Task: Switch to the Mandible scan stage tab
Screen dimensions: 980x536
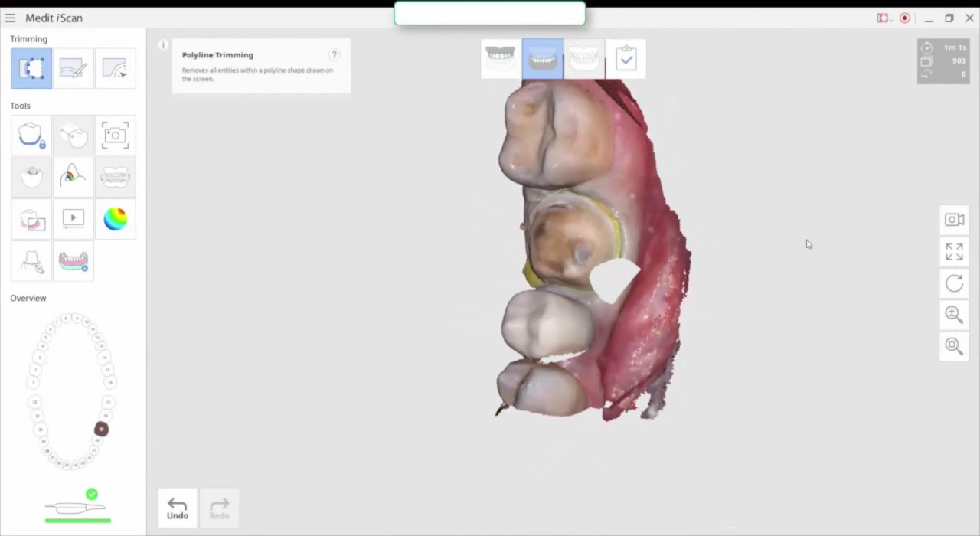Action: 543,59
